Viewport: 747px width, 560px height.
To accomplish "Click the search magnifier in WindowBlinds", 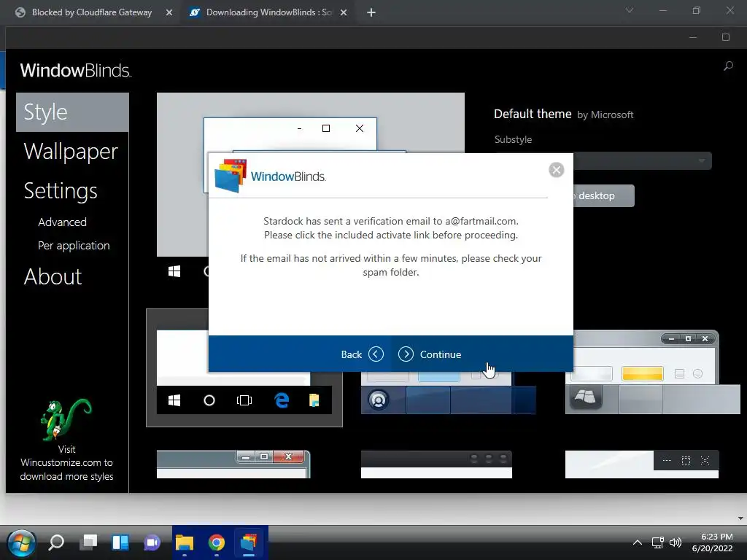I will pyautogui.click(x=728, y=66).
